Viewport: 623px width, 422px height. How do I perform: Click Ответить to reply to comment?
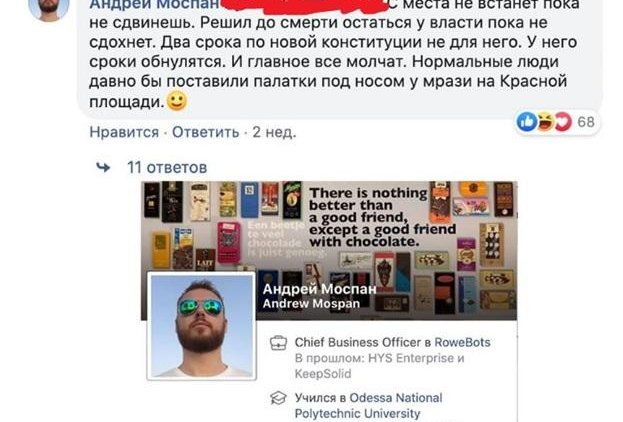[205, 132]
